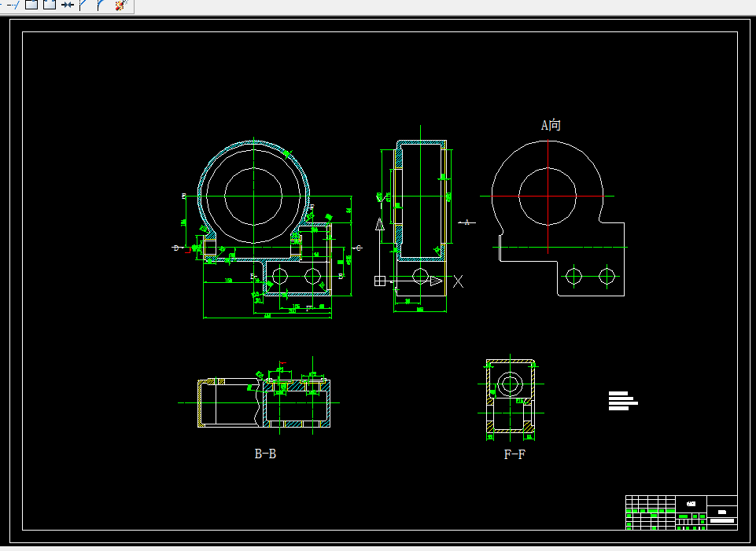Click the white technical notes text block
This screenshot has height=551, width=756.
point(623,401)
